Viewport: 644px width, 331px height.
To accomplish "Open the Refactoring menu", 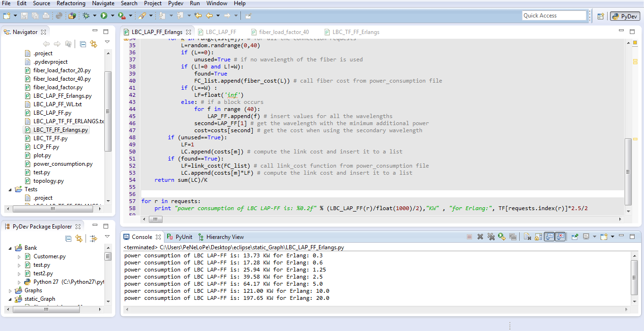I will click(x=71, y=3).
